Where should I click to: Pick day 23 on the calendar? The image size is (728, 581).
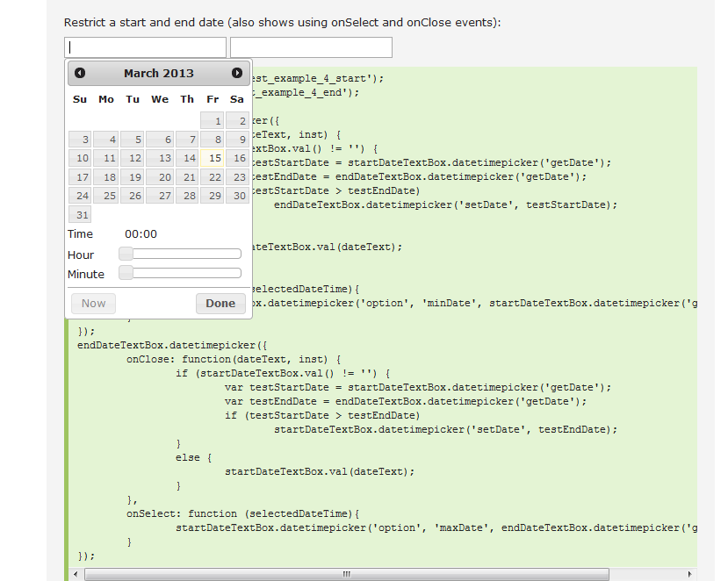click(x=237, y=176)
